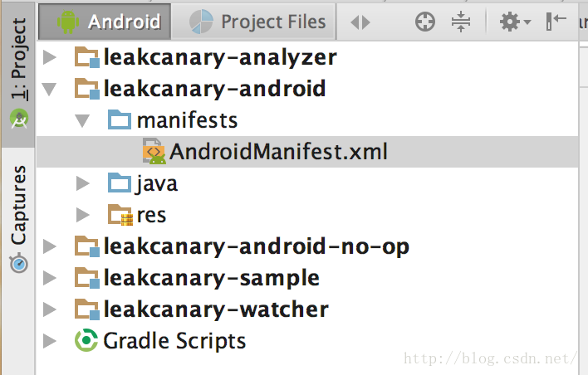The image size is (588, 375).
Task: Click the res folder icon
Action: tap(121, 216)
